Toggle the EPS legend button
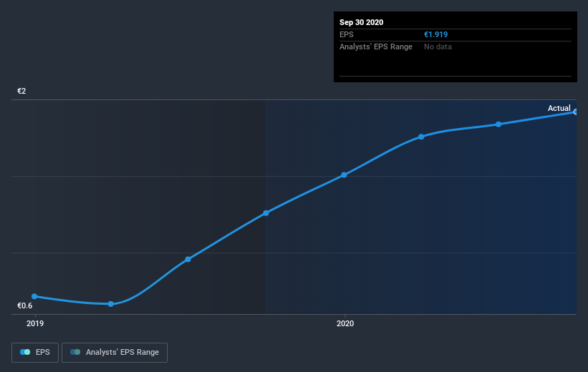The image size is (588, 372). pos(35,352)
